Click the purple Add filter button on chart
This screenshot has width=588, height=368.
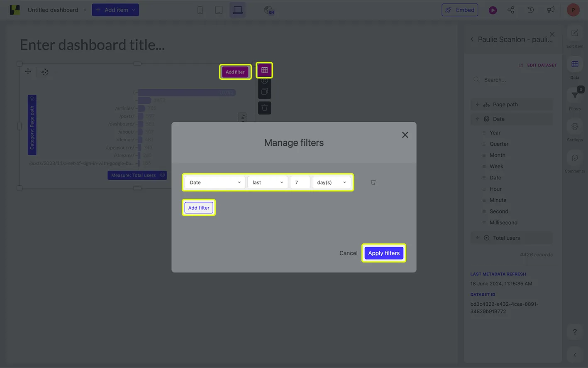(x=235, y=72)
